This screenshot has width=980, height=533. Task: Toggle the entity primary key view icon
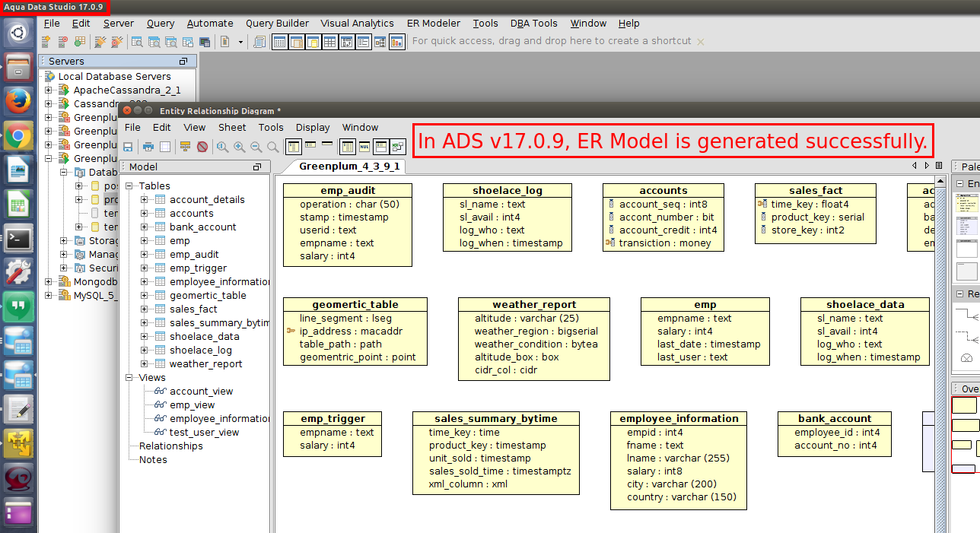pyautogui.click(x=310, y=144)
